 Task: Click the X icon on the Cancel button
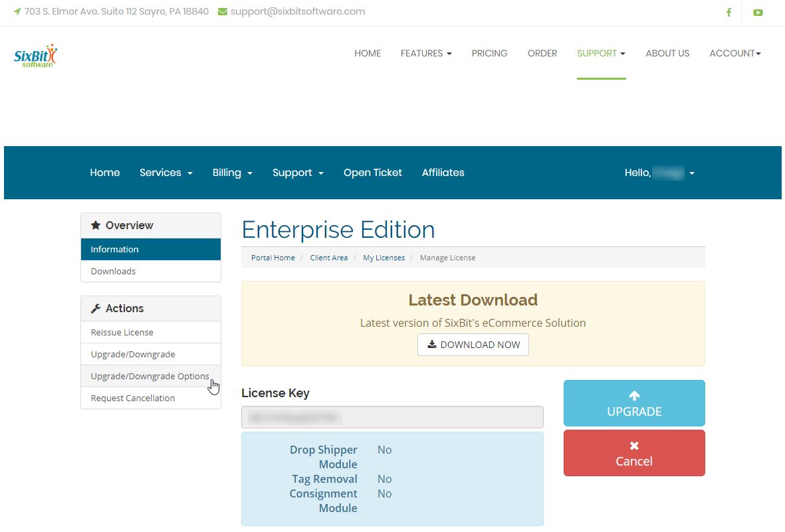pos(634,446)
